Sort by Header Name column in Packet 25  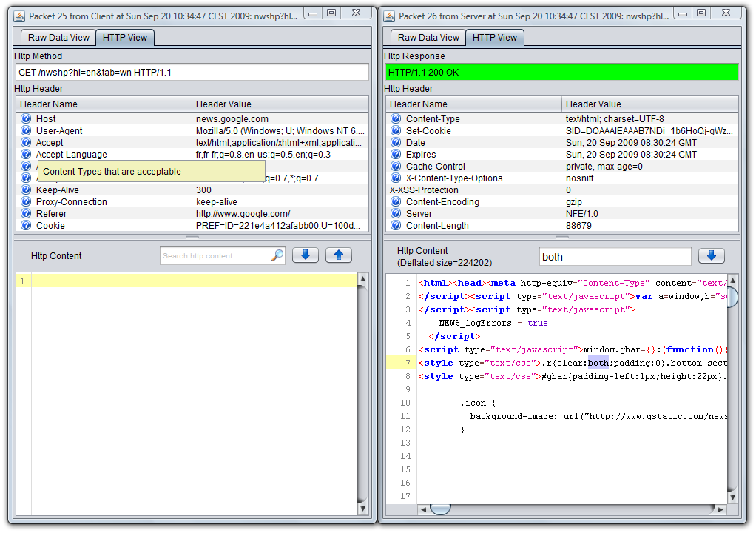104,104
